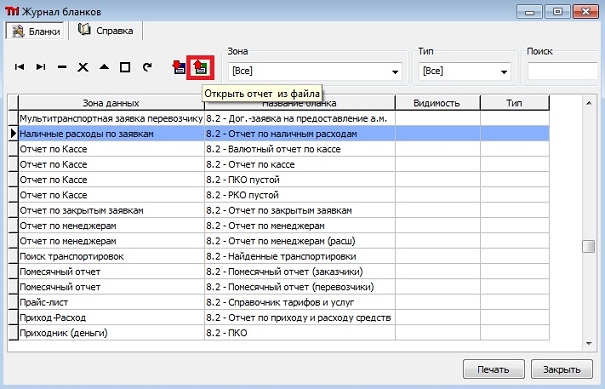Cancel edit with X navigator button
Screen dimensions: 605x389
click(83, 67)
